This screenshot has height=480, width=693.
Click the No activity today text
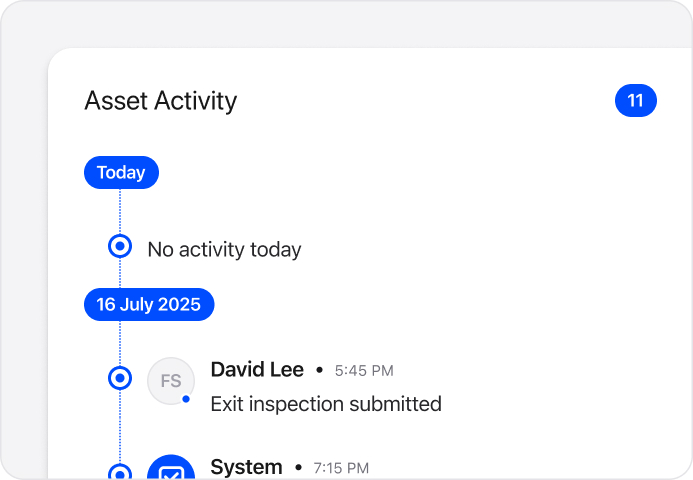coord(225,250)
